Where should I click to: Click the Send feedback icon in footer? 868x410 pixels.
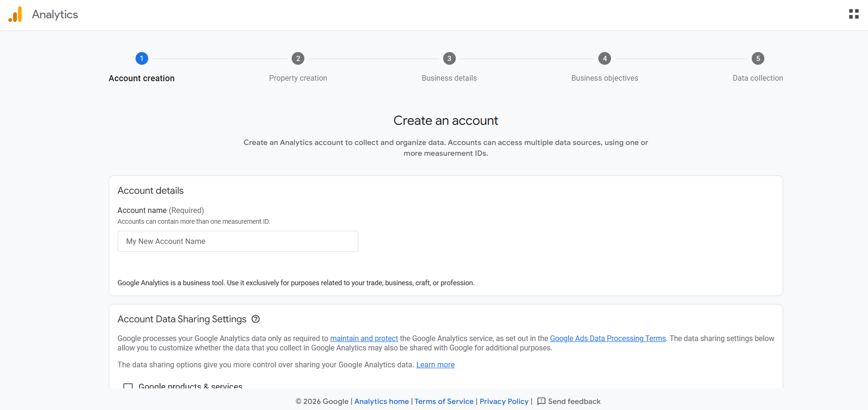[541, 401]
